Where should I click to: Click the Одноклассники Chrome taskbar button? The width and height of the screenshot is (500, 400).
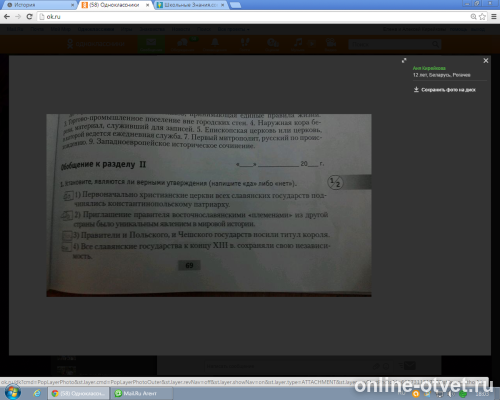click(79, 393)
